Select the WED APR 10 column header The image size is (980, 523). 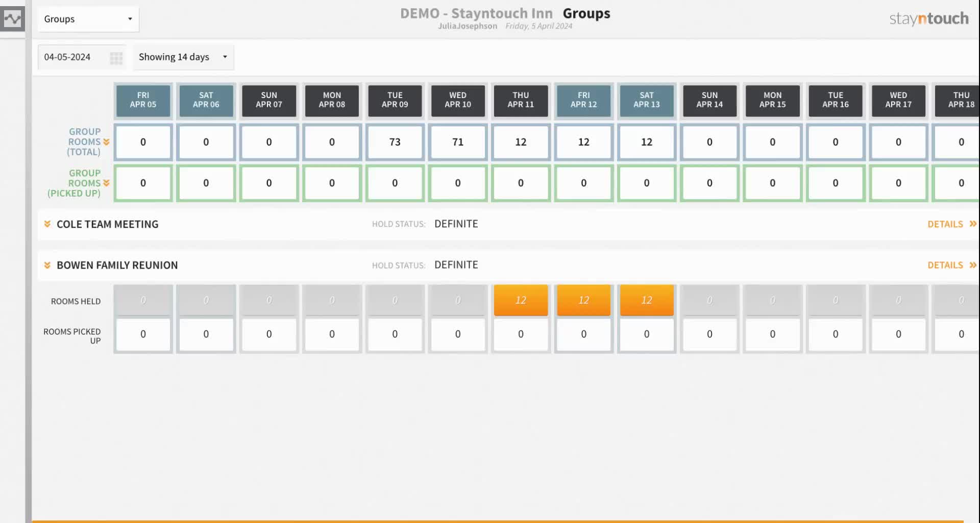tap(458, 100)
